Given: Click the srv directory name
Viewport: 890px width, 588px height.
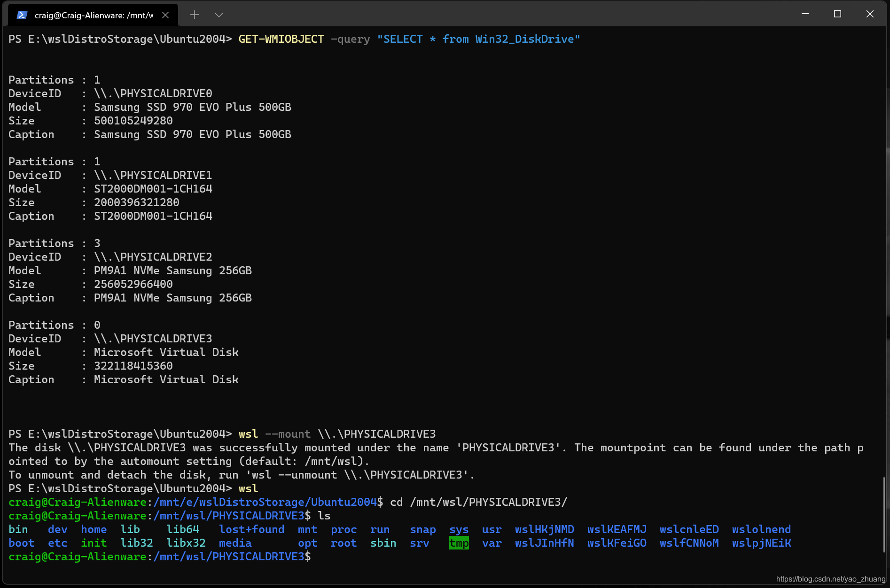Looking at the screenshot, I should pyautogui.click(x=420, y=543).
